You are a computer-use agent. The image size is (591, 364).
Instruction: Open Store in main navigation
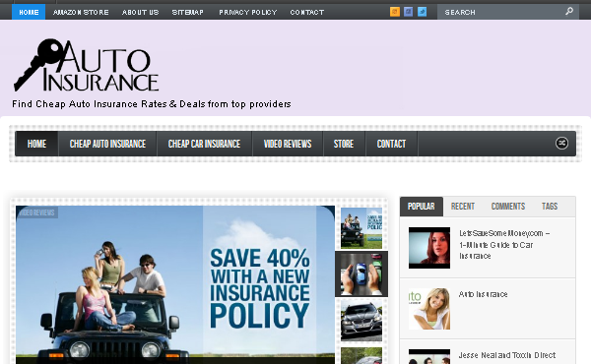[x=344, y=144]
